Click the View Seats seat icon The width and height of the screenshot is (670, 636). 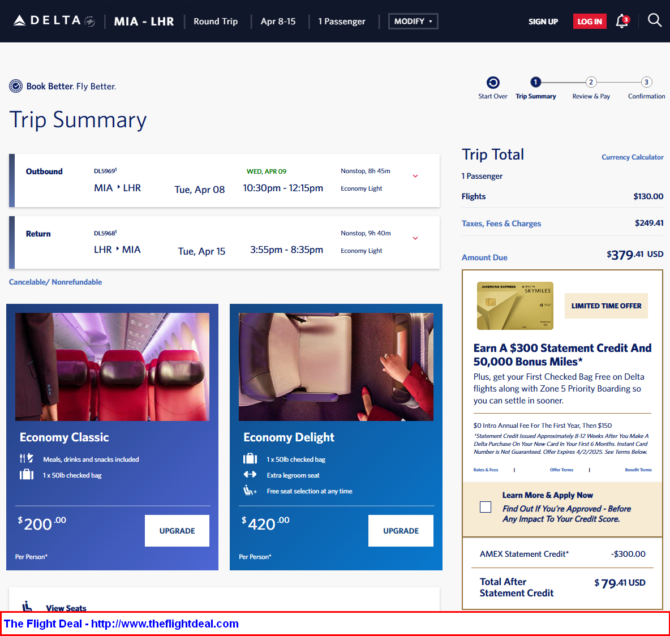click(27, 606)
